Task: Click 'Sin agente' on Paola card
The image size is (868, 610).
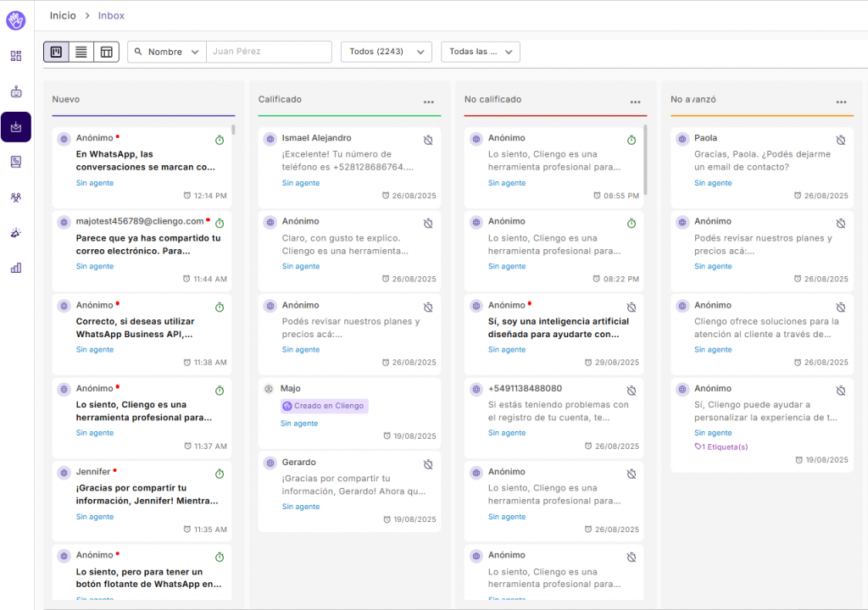Action: pyautogui.click(x=713, y=183)
